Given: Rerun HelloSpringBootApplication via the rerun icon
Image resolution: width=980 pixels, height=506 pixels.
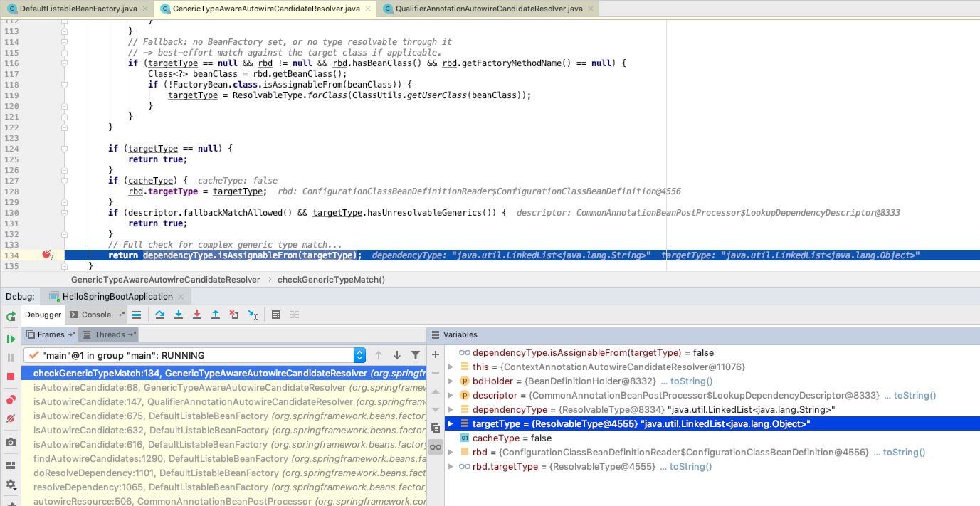Looking at the screenshot, I should [9, 316].
